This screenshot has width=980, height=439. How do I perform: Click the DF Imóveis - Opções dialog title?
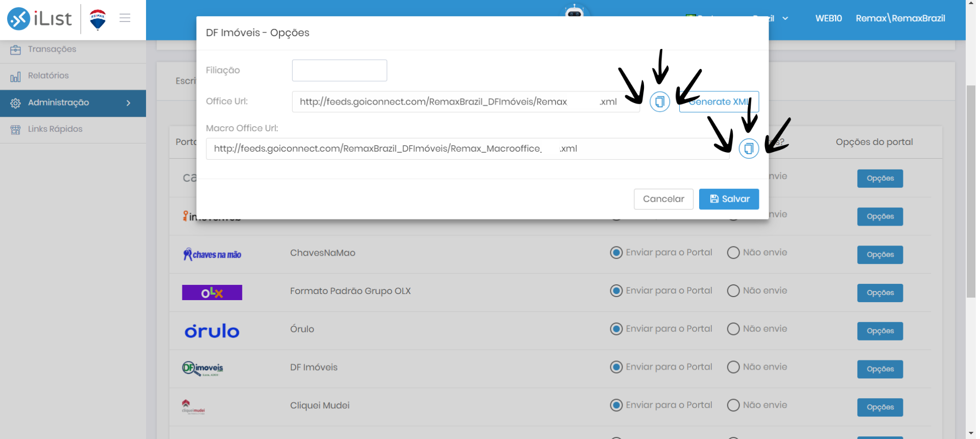coord(257,33)
